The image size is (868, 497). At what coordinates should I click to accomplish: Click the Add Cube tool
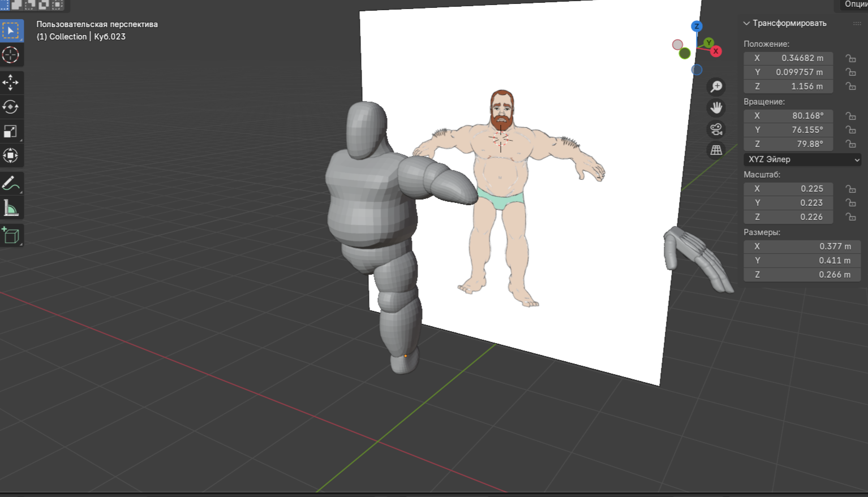[x=11, y=235]
